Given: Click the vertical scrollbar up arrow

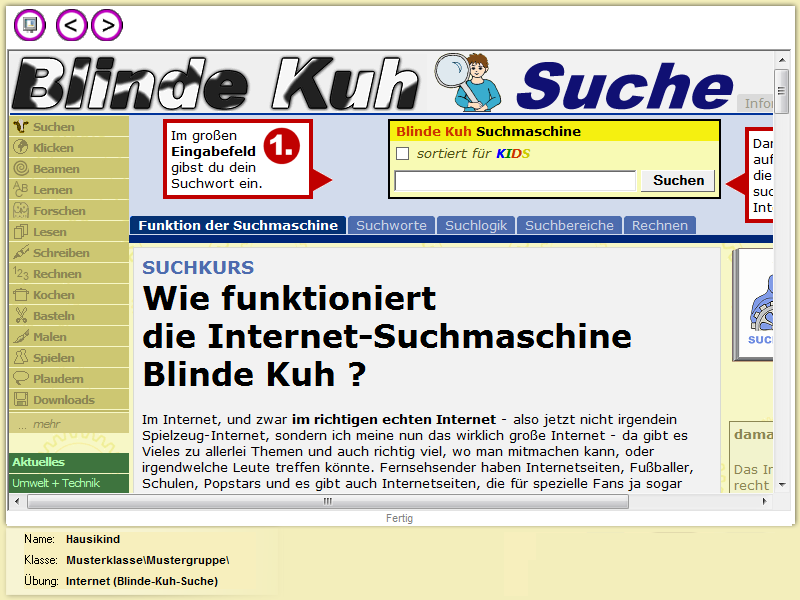Looking at the screenshot, I should coord(782,60).
